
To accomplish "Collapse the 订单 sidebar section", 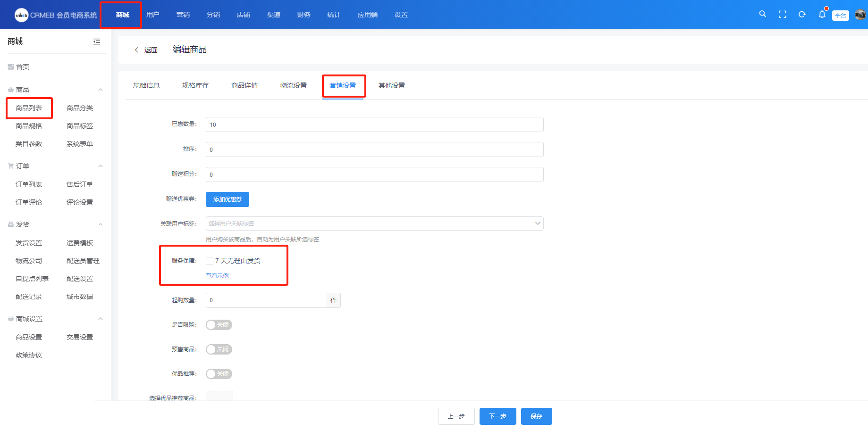I will (x=101, y=166).
